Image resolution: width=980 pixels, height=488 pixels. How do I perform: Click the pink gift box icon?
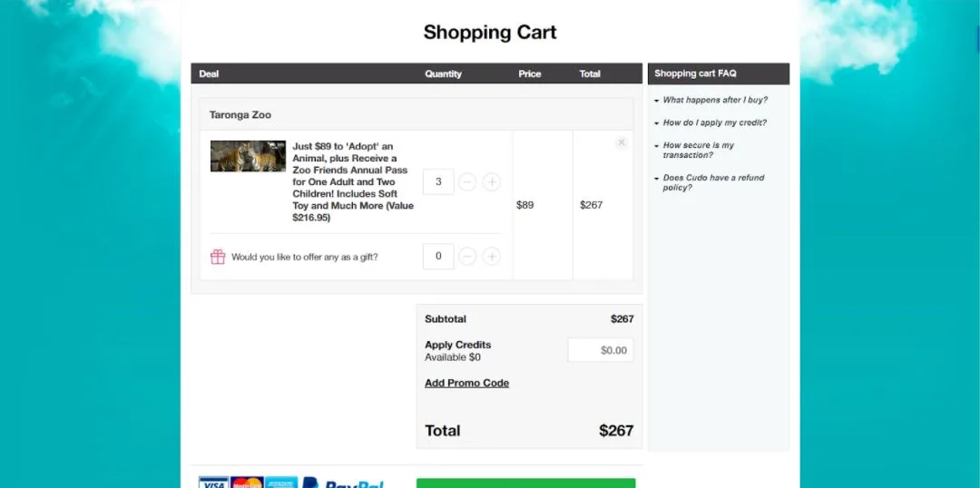click(218, 257)
